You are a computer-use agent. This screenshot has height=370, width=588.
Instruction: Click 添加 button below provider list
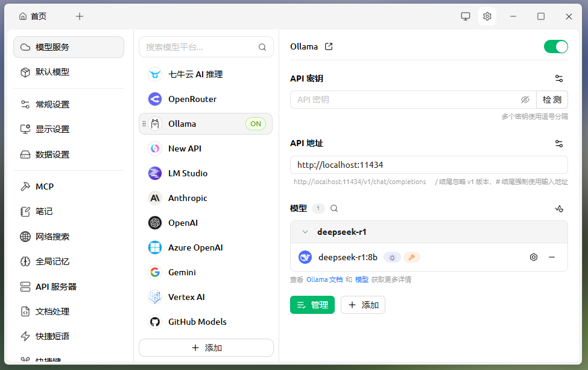(206, 348)
